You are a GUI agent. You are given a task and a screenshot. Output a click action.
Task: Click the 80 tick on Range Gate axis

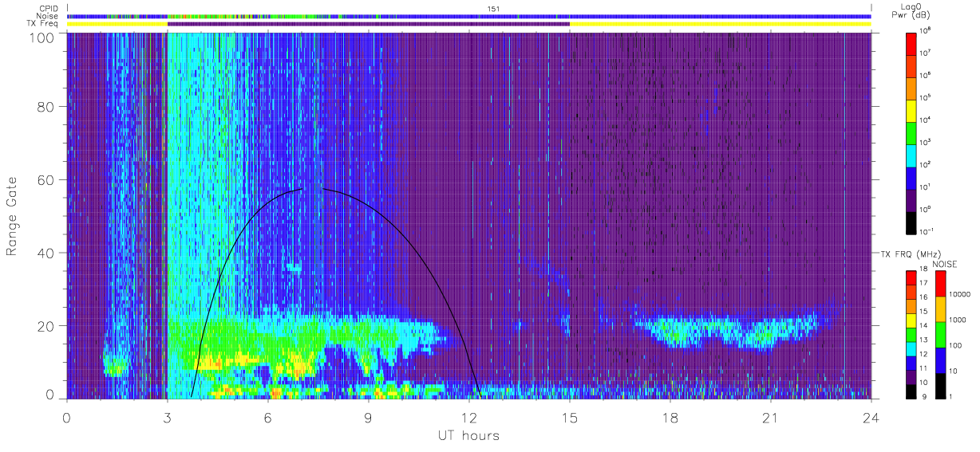click(45, 106)
